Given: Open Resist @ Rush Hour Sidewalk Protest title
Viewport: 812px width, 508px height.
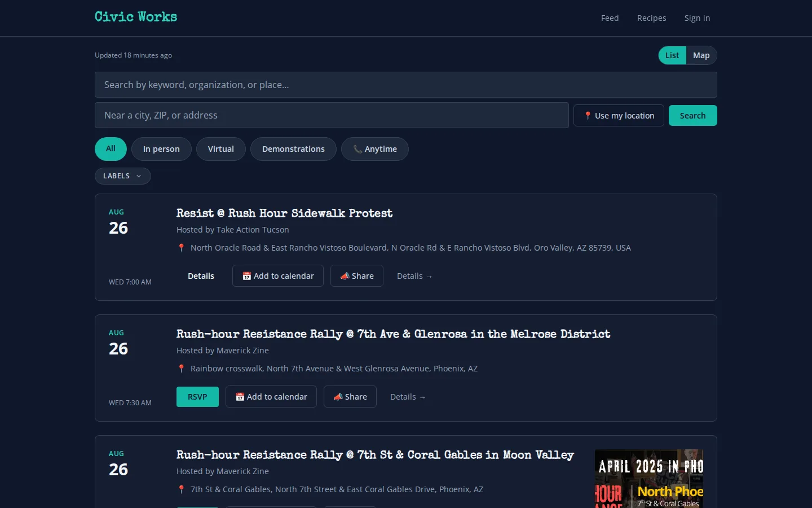Looking at the screenshot, I should (x=284, y=213).
